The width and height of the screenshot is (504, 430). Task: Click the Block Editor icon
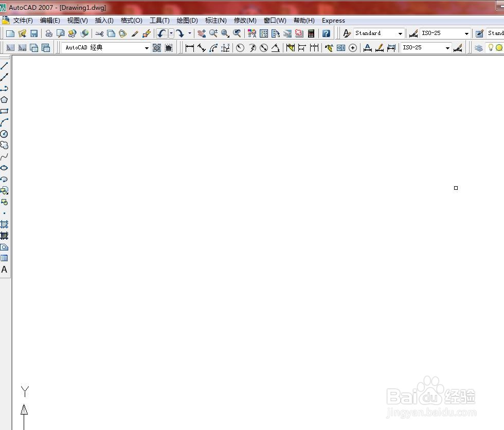[147, 33]
